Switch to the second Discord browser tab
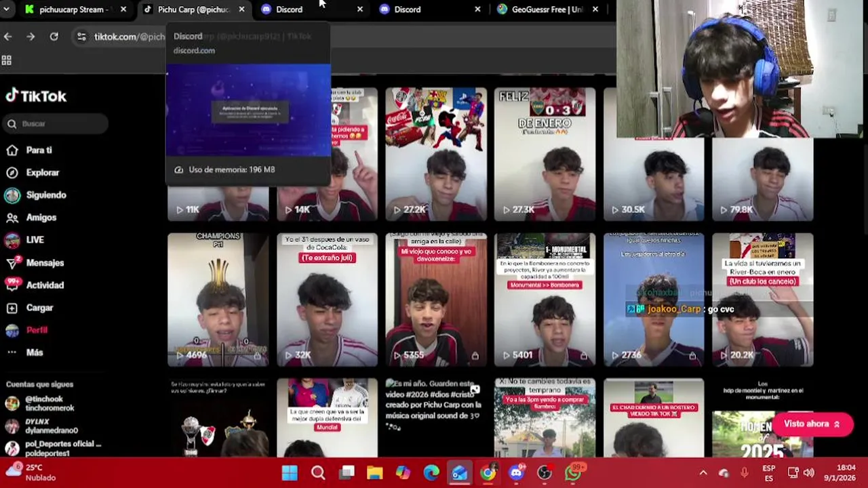The width and height of the screenshot is (868, 488). [x=408, y=9]
